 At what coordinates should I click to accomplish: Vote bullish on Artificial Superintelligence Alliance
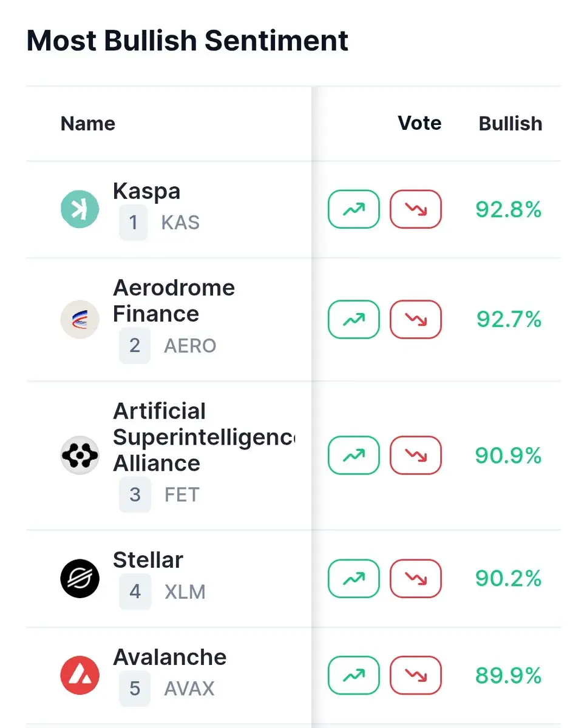tap(354, 455)
